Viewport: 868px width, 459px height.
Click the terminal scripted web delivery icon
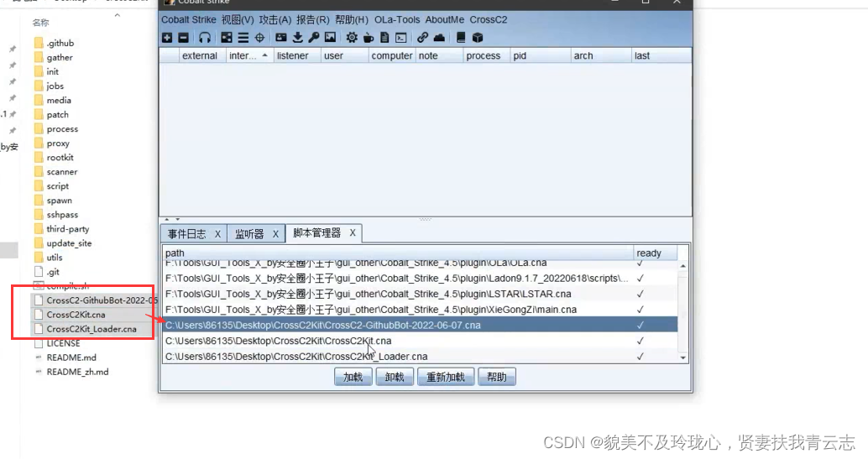coord(400,38)
